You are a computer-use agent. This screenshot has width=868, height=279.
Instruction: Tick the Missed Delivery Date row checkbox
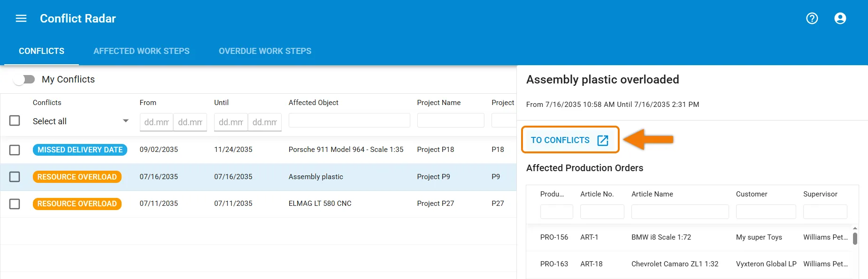click(x=15, y=150)
